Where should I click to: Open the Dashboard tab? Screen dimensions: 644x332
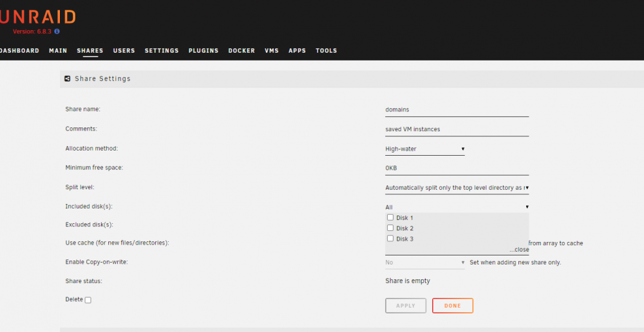point(19,50)
